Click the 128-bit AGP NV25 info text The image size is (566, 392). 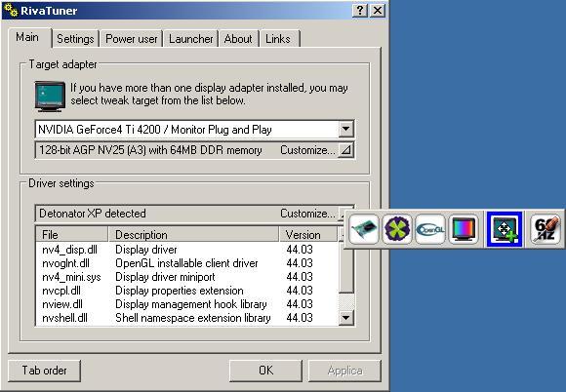pyautogui.click(x=150, y=150)
